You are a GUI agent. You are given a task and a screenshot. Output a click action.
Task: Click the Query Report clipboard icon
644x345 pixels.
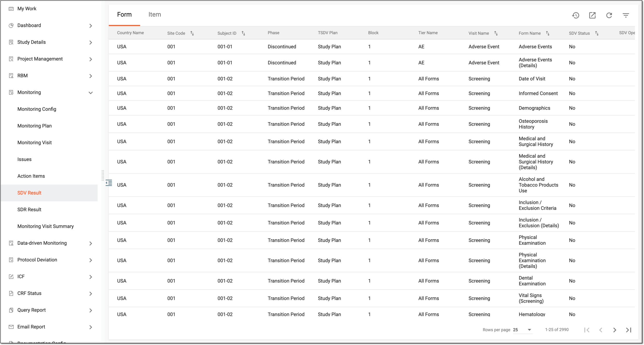point(11,310)
